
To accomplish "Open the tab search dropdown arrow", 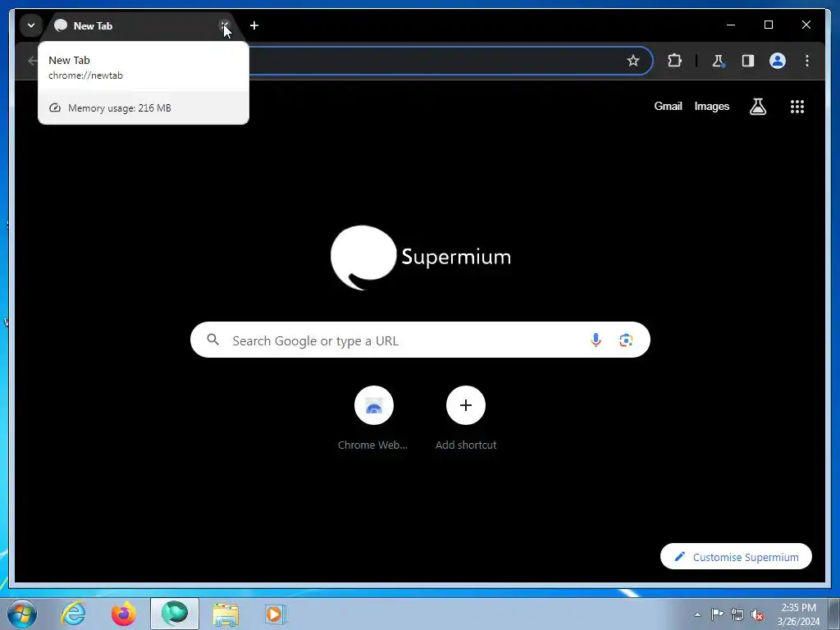I will [31, 25].
